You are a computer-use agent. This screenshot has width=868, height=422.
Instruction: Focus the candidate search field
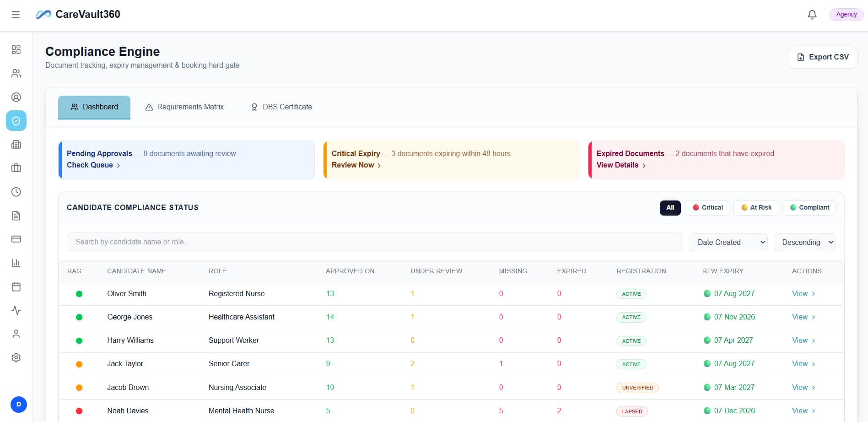(x=375, y=242)
